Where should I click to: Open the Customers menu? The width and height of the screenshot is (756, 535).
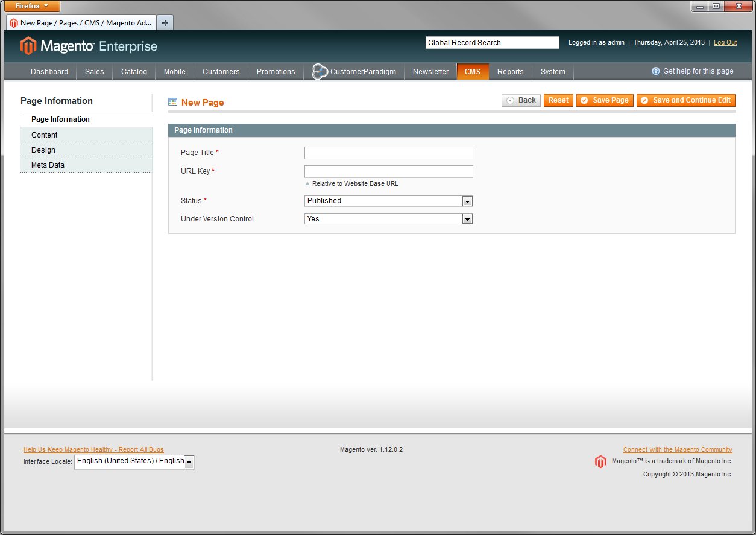tap(221, 72)
